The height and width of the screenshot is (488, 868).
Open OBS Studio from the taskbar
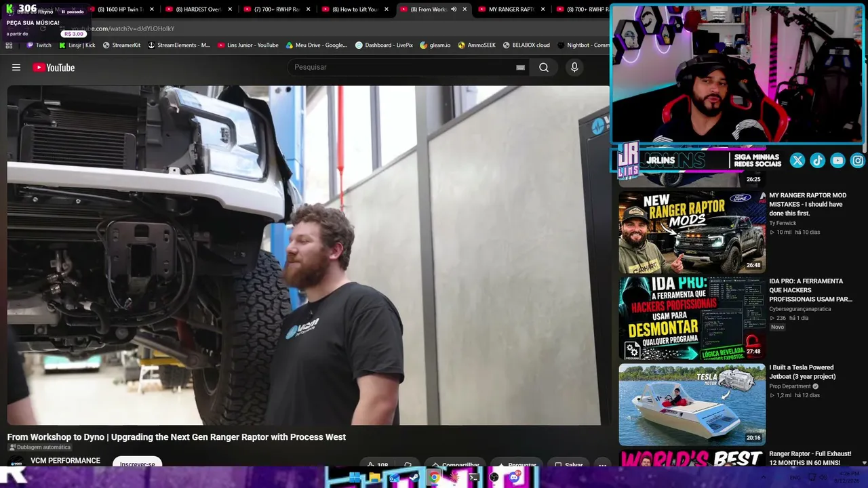tap(494, 478)
